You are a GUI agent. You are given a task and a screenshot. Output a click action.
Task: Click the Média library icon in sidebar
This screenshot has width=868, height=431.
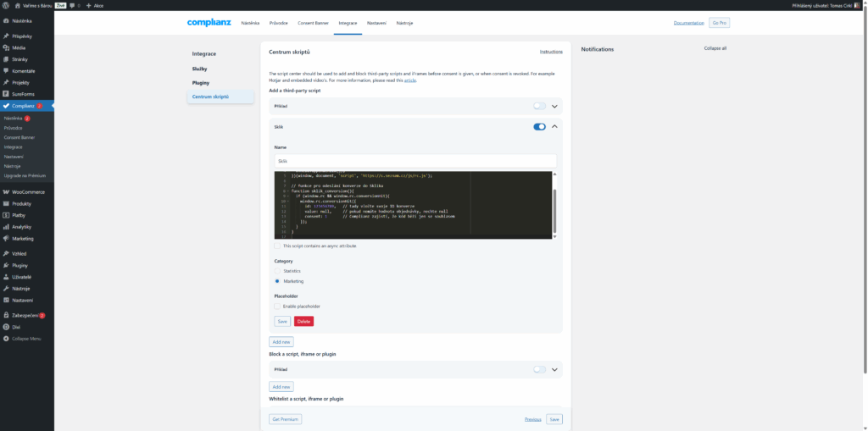coord(7,48)
